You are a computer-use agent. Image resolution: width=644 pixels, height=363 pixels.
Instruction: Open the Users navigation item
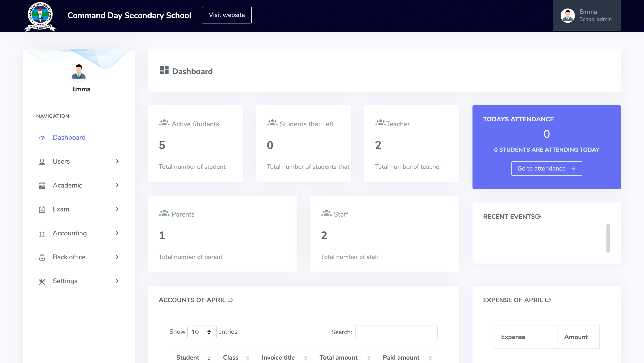click(79, 161)
